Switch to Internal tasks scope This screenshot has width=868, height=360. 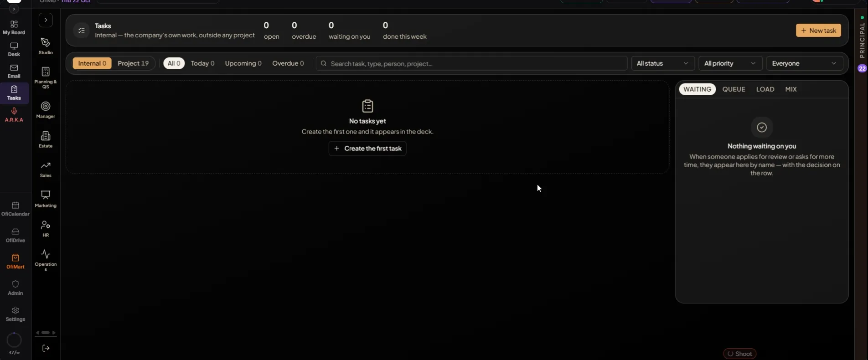pyautogui.click(x=92, y=63)
